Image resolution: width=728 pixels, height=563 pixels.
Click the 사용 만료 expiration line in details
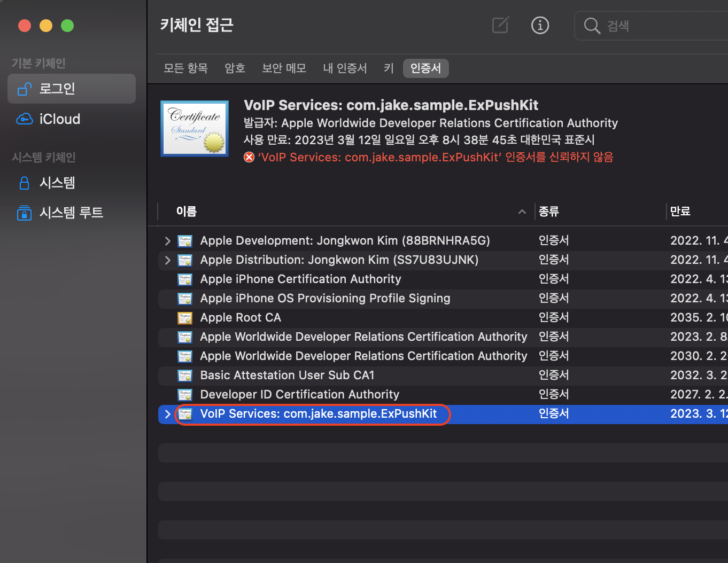click(x=419, y=140)
